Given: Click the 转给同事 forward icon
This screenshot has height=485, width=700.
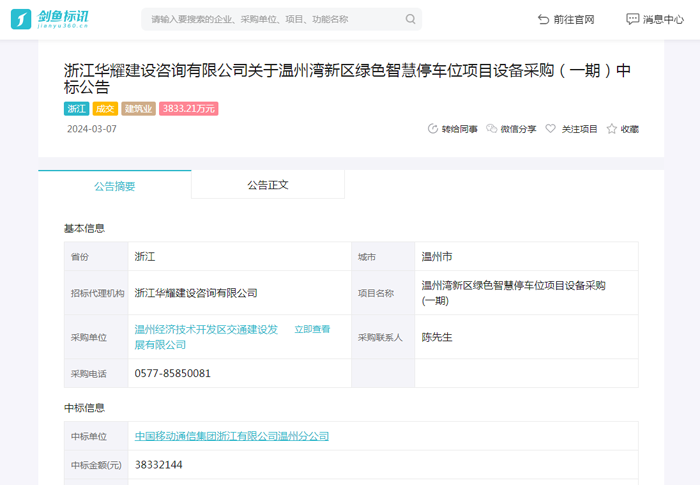Looking at the screenshot, I should coord(433,129).
